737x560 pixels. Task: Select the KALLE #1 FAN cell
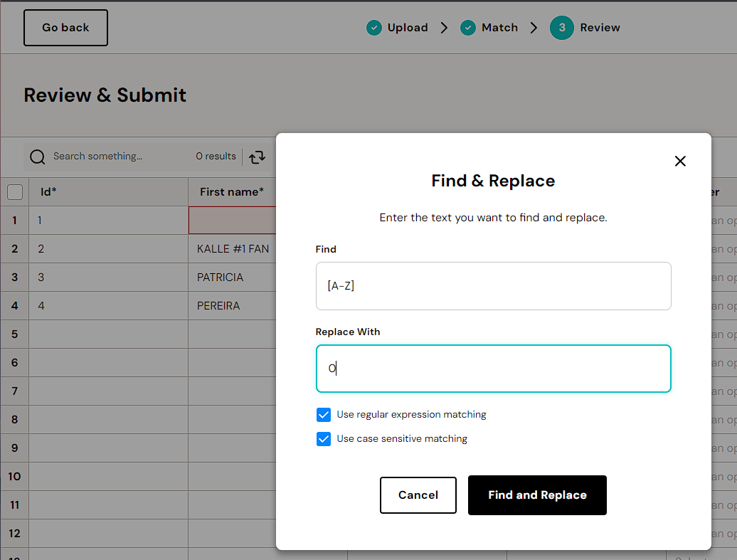[x=233, y=249]
